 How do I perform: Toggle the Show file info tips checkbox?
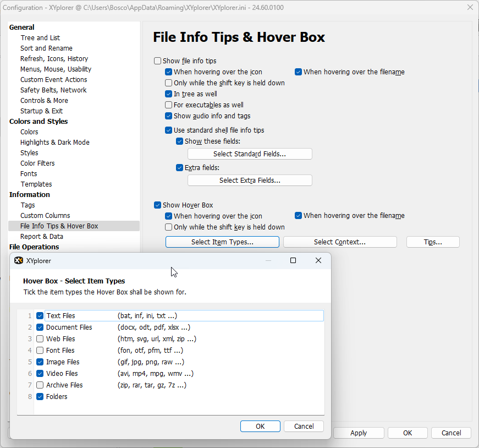pos(158,61)
